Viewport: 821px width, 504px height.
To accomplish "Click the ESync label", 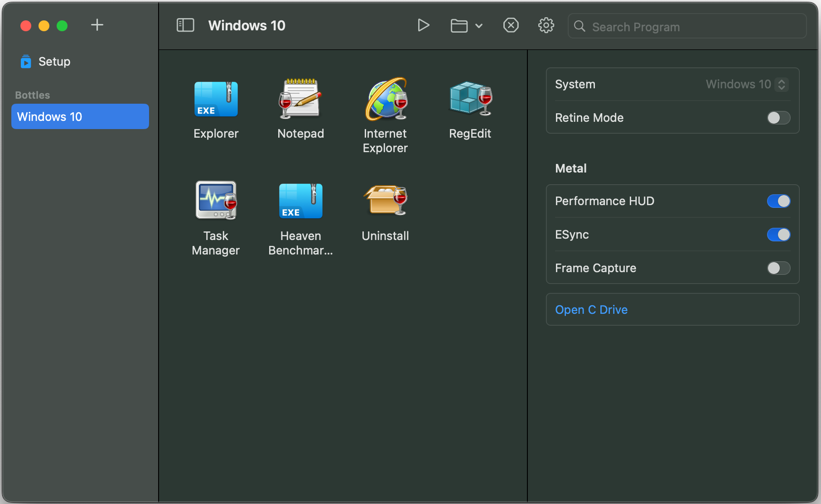I will click(572, 235).
